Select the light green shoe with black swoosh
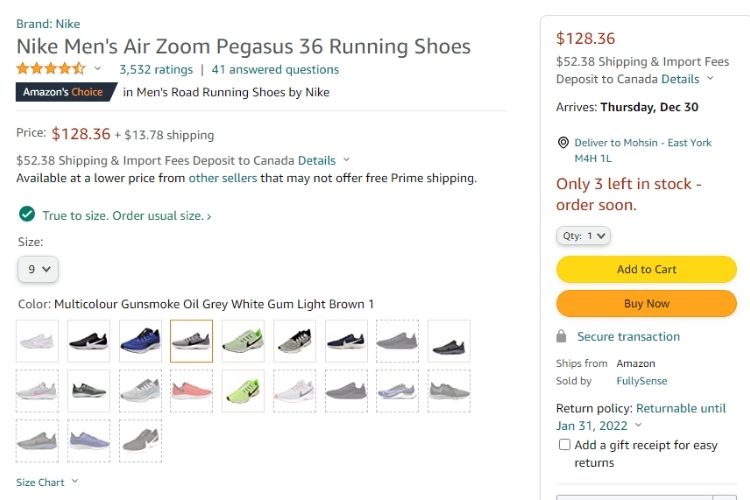The width and height of the screenshot is (750, 500). tap(243, 341)
